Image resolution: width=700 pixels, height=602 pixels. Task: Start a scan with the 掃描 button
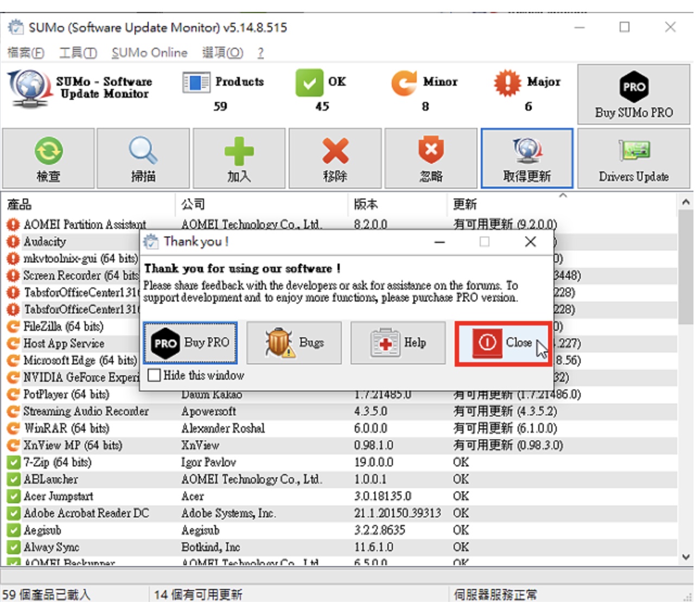point(143,158)
